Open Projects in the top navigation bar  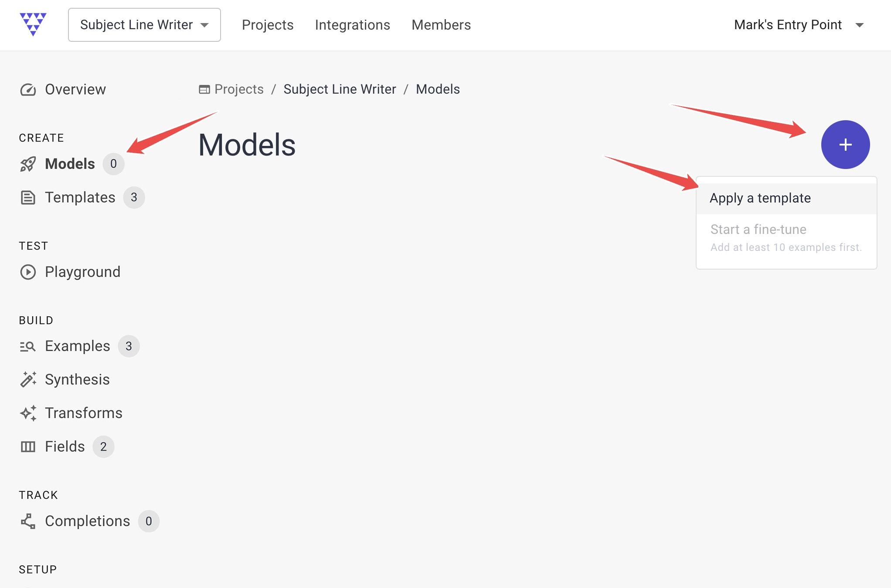(x=268, y=25)
